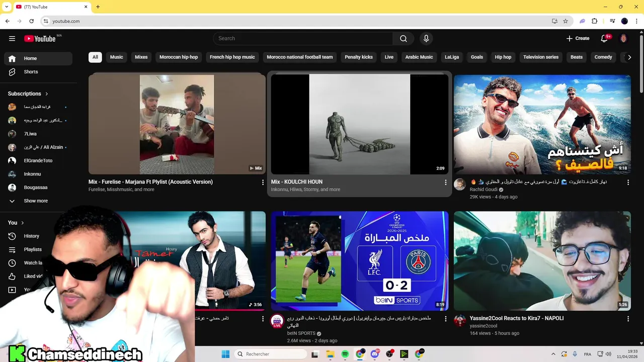Viewport: 644px width, 362px height.
Task: Open options for Yassine2Cool Reacts video
Action: point(628,319)
